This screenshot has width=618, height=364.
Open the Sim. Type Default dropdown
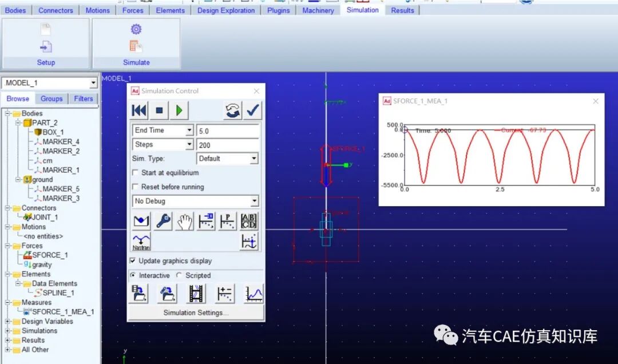[254, 159]
